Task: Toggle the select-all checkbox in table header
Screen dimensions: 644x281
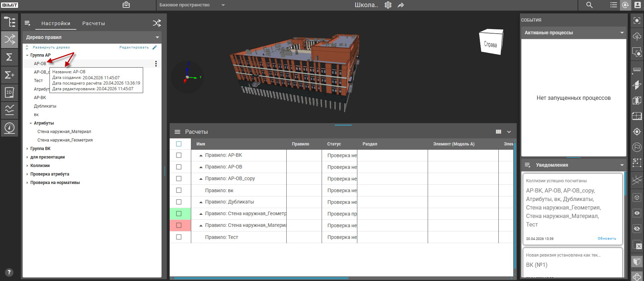Action: pyautogui.click(x=179, y=144)
